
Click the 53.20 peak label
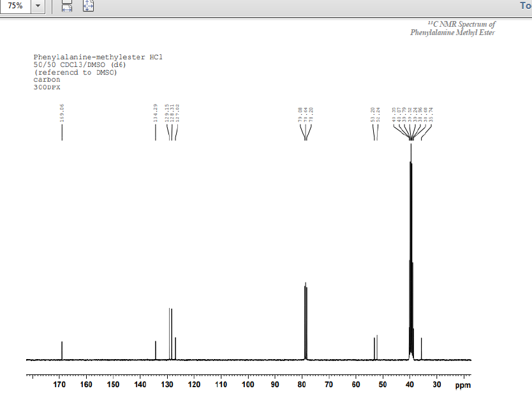[x=373, y=115]
